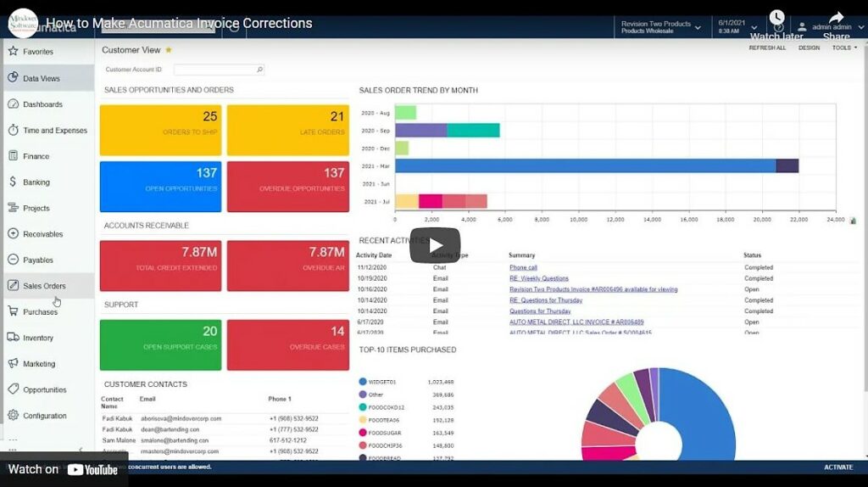
Task: Open the Opportunities tag icon
Action: 14,389
